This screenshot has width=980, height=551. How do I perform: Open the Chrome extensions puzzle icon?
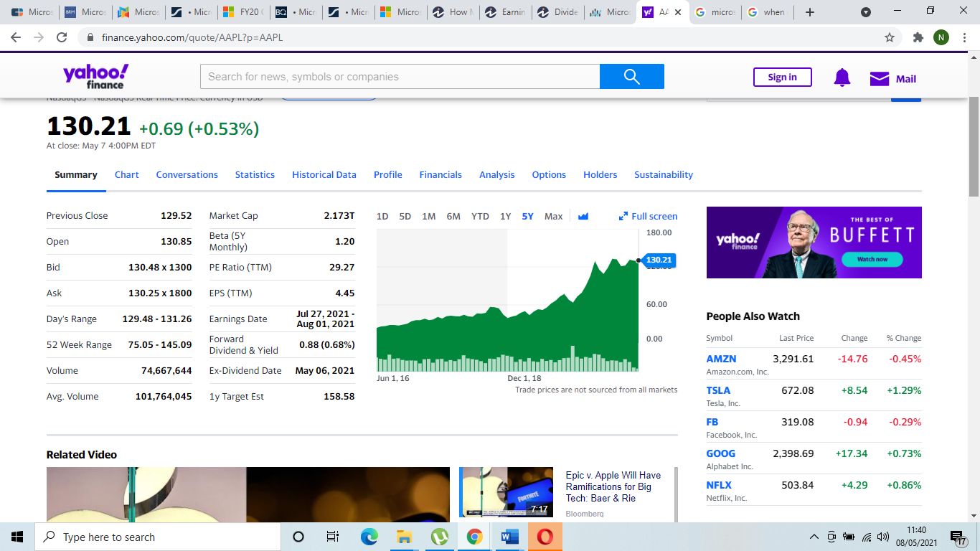pos(918,37)
